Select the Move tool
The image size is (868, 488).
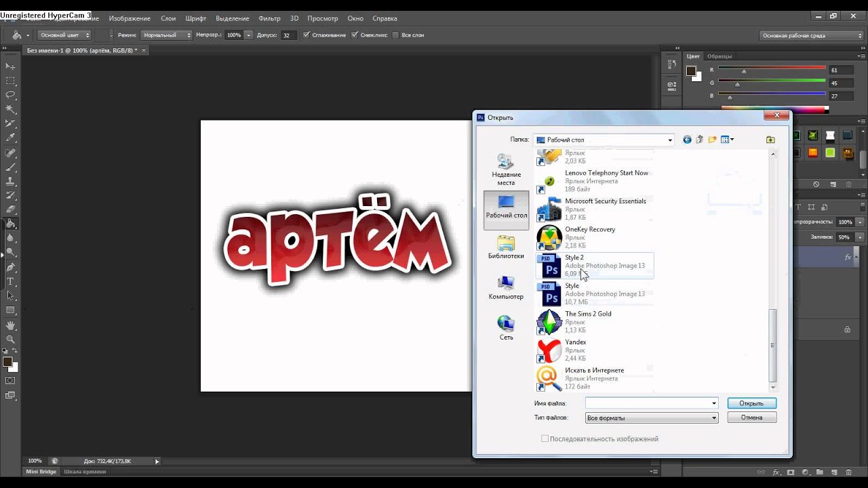[10, 66]
